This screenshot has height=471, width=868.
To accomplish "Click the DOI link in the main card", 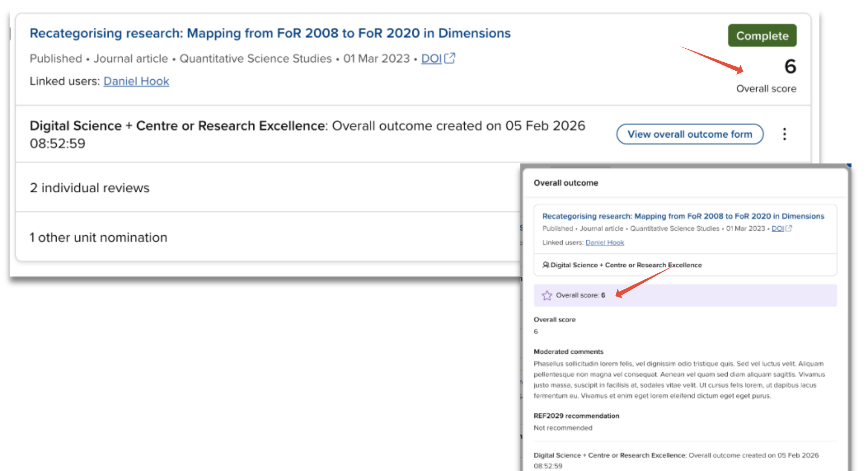I will (x=431, y=58).
